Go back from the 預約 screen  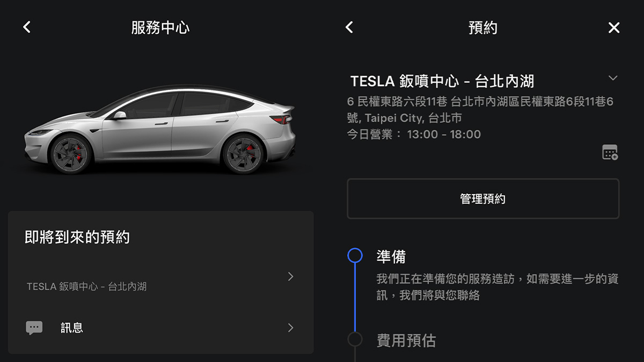pyautogui.click(x=349, y=27)
